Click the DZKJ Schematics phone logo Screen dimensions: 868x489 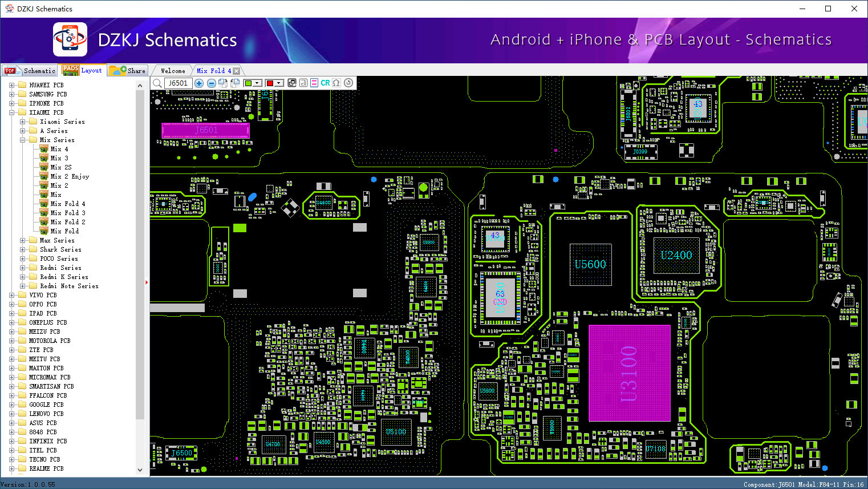click(x=70, y=39)
